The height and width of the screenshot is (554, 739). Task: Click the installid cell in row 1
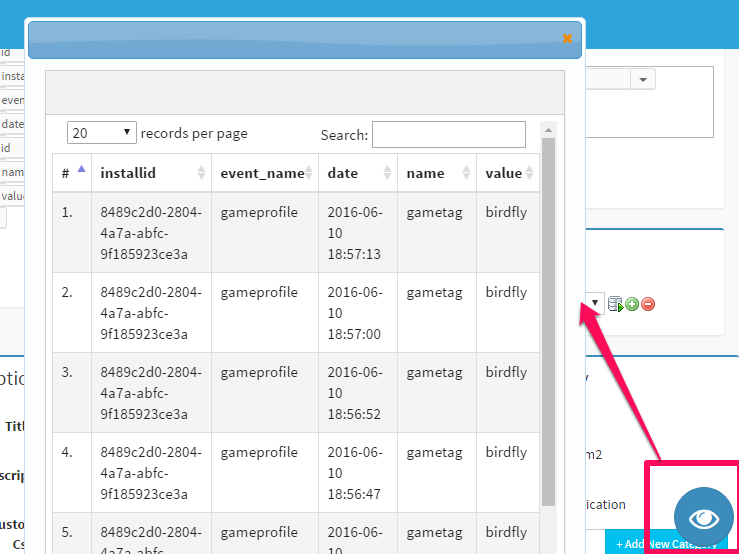151,233
